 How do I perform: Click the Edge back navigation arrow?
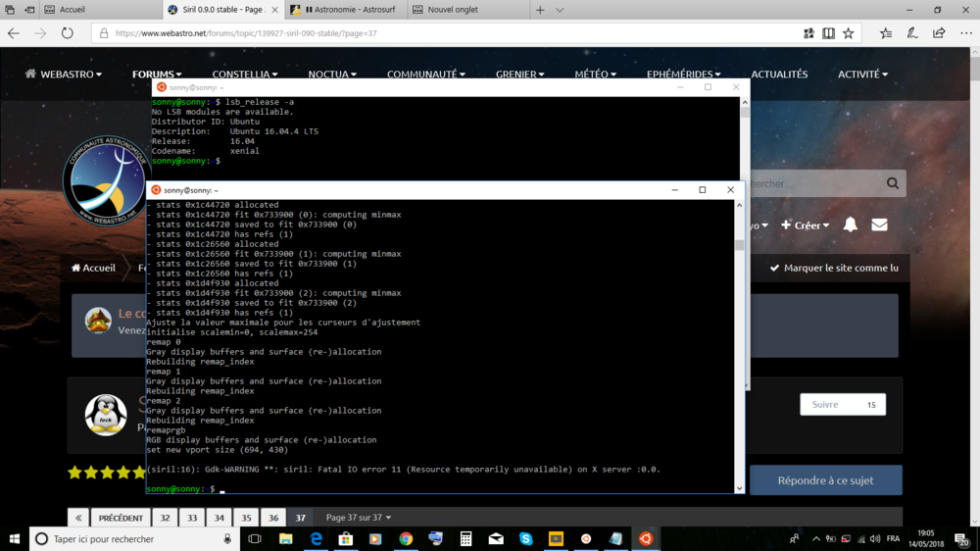coord(14,33)
